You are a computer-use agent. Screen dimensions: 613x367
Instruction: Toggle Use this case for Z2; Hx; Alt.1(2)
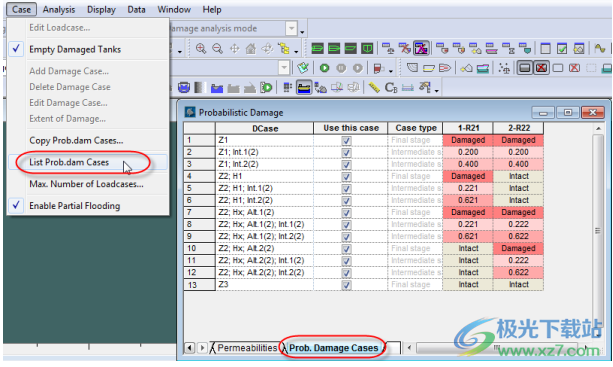click(346, 213)
